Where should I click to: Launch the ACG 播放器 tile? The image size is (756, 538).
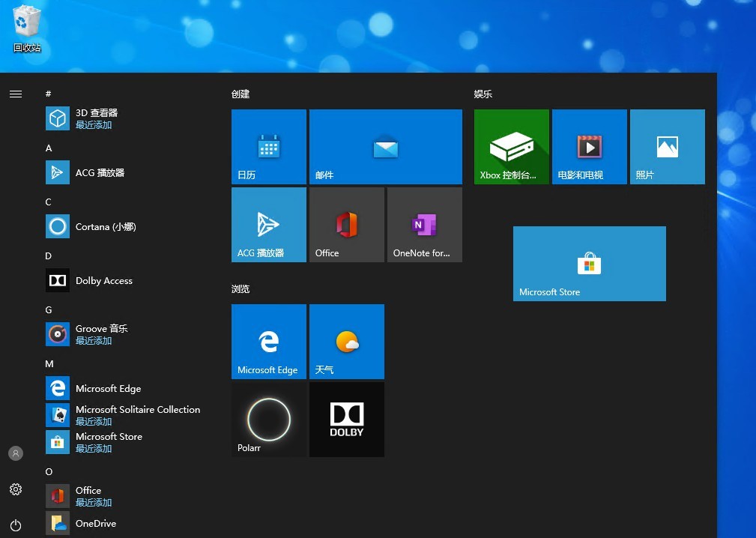269,225
